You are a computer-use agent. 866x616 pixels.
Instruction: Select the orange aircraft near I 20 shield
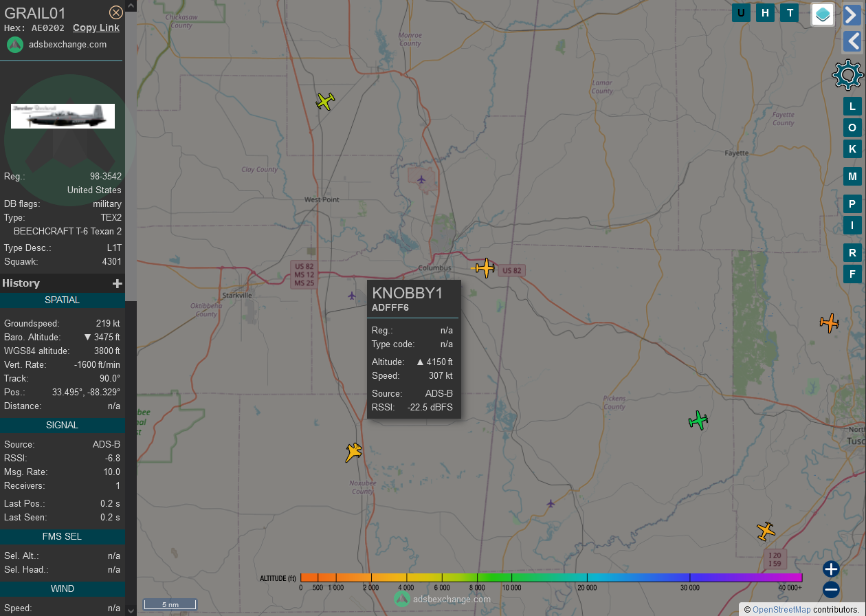(766, 531)
